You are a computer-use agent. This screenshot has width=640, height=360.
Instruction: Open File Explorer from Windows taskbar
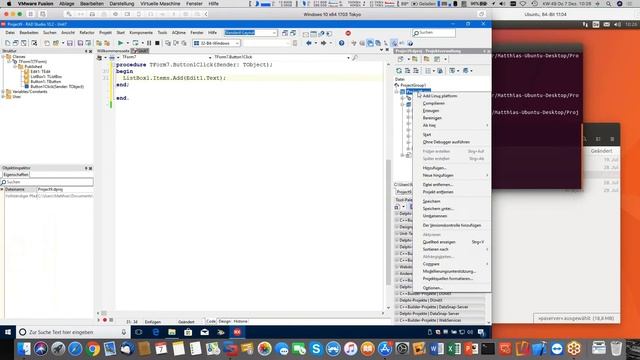click(x=172, y=332)
